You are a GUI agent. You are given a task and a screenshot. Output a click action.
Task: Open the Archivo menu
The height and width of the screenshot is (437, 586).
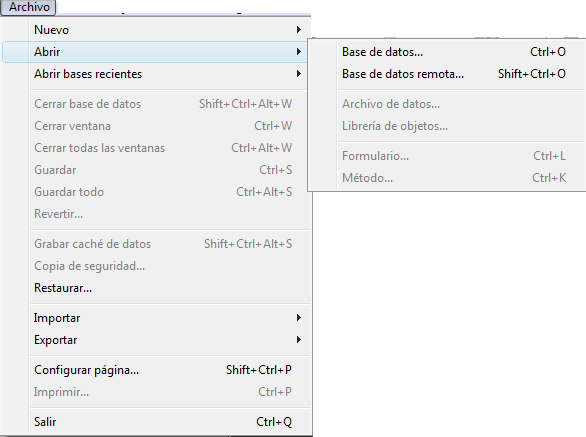(x=28, y=7)
